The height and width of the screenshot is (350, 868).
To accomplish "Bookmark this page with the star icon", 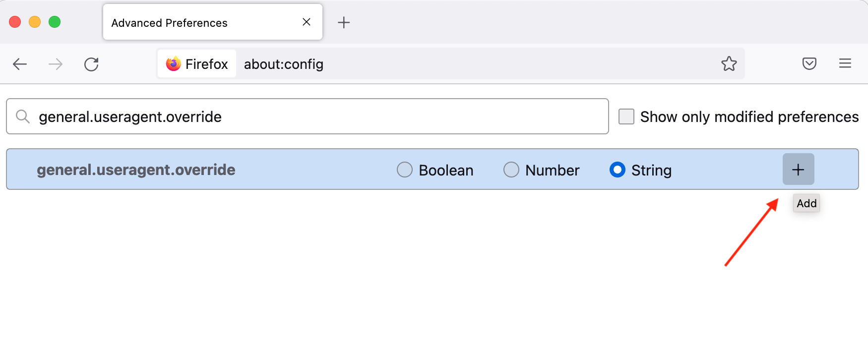I will (x=729, y=63).
